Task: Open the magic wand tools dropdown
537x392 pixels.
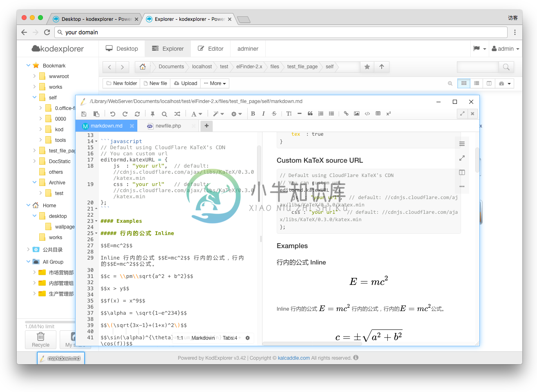Action: point(218,114)
